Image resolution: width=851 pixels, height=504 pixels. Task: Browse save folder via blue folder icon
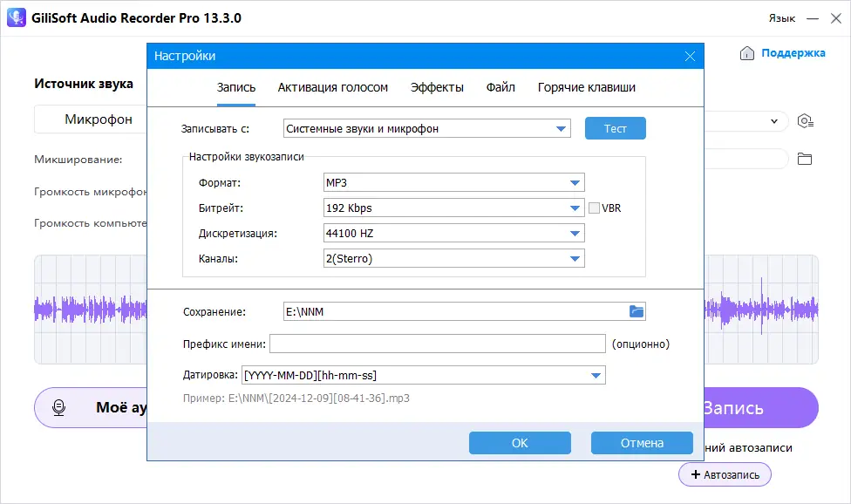(x=637, y=311)
